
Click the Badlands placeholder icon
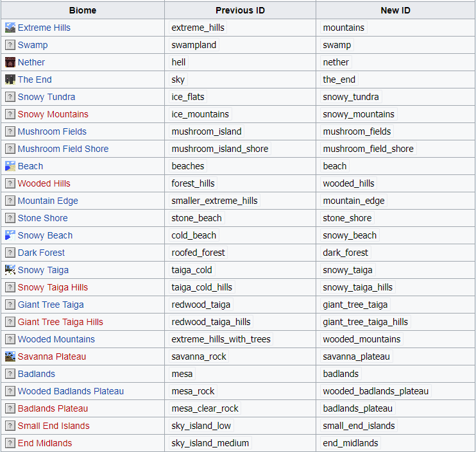[10, 374]
